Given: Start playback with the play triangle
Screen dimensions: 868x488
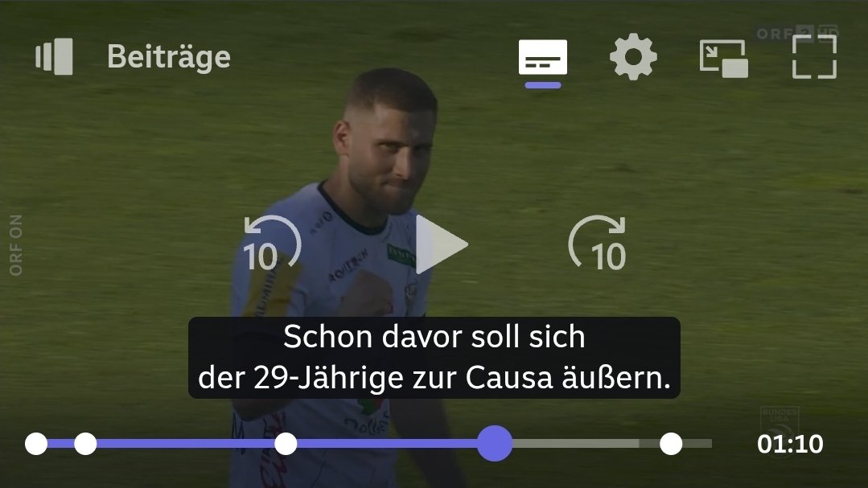Looking at the screenshot, I should [x=441, y=244].
